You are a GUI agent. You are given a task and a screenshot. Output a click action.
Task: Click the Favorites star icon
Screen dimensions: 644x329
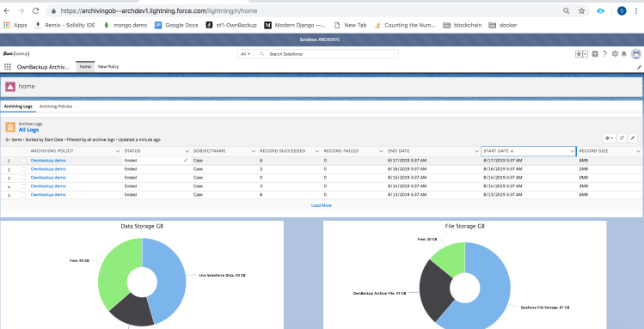[x=579, y=54]
